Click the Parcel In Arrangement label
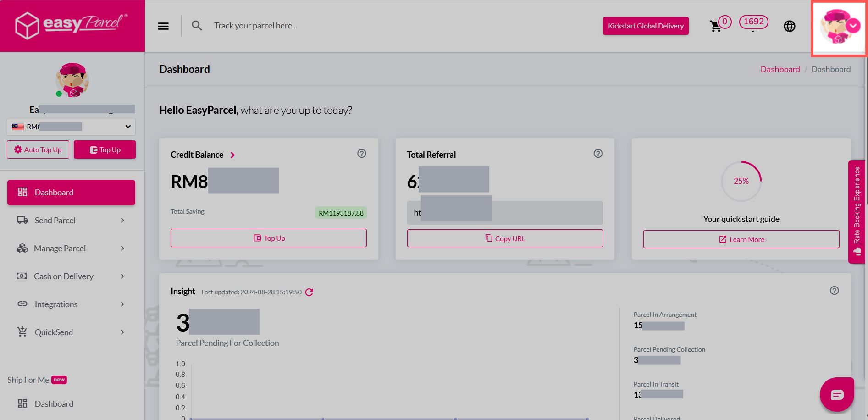The image size is (868, 420). (x=665, y=315)
